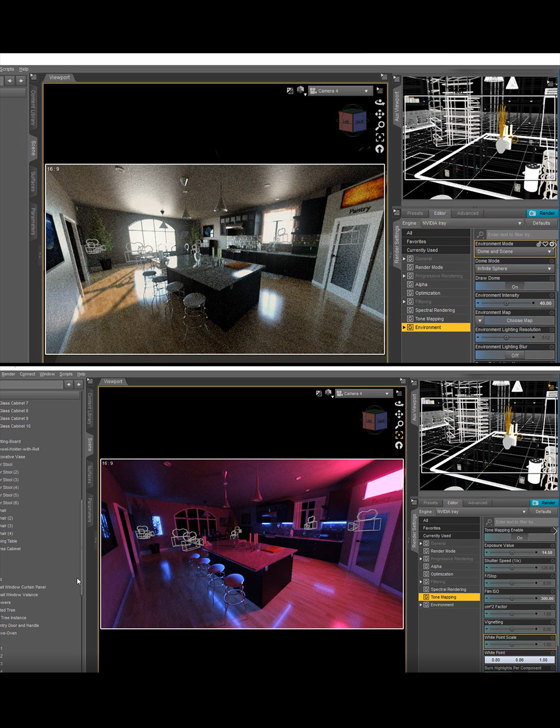Open the Connect menu in bottom screenshot
The image size is (560, 728).
[27, 374]
